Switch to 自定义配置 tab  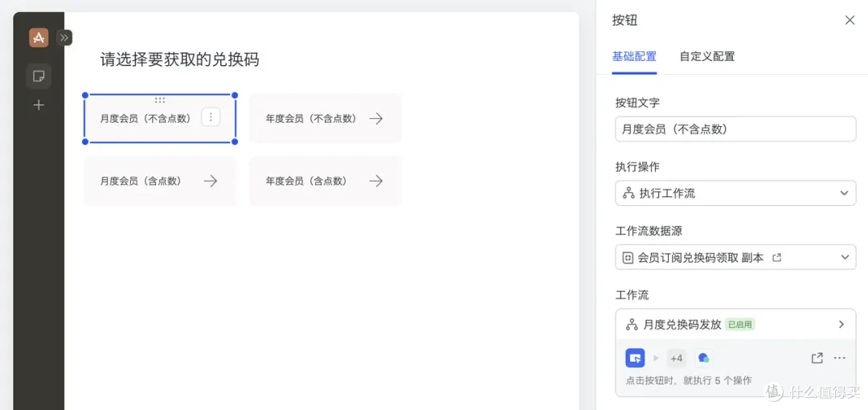(x=707, y=56)
